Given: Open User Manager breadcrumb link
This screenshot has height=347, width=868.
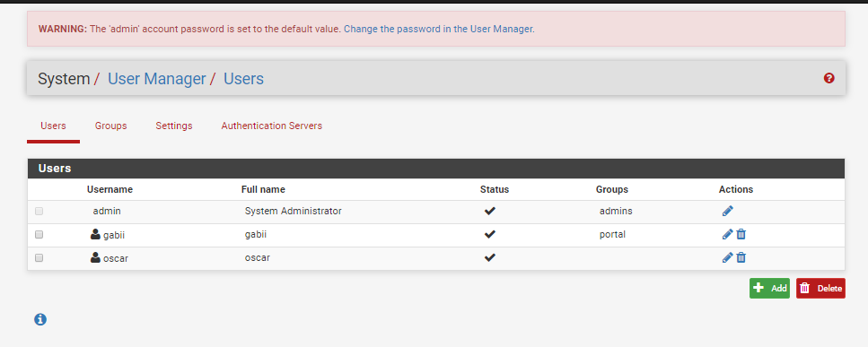Looking at the screenshot, I should click(157, 79).
